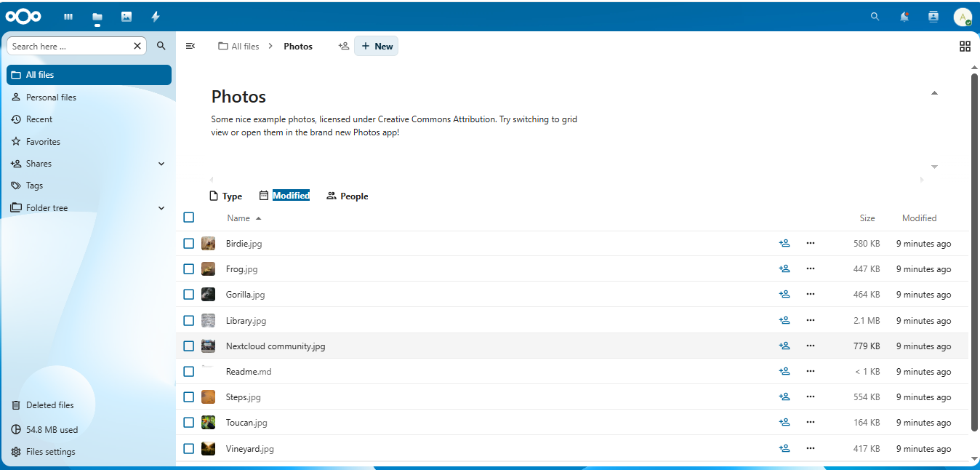980x470 pixels.
Task: Open the Photos app icon in top bar
Action: 126,17
